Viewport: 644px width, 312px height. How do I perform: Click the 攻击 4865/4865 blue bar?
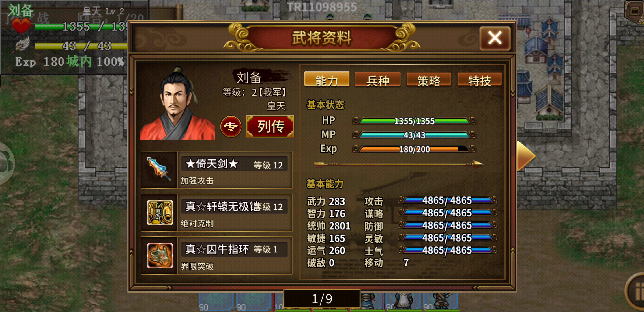coord(447,200)
